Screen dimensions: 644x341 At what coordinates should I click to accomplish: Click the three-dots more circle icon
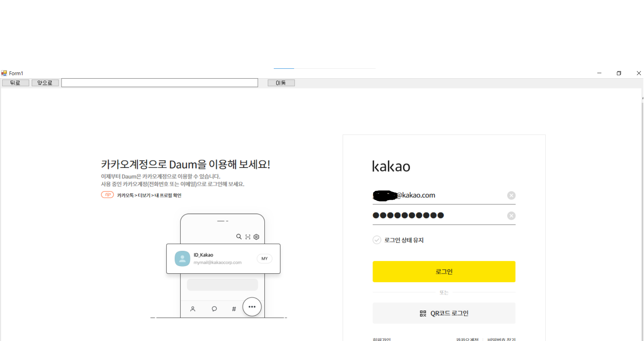(x=252, y=307)
